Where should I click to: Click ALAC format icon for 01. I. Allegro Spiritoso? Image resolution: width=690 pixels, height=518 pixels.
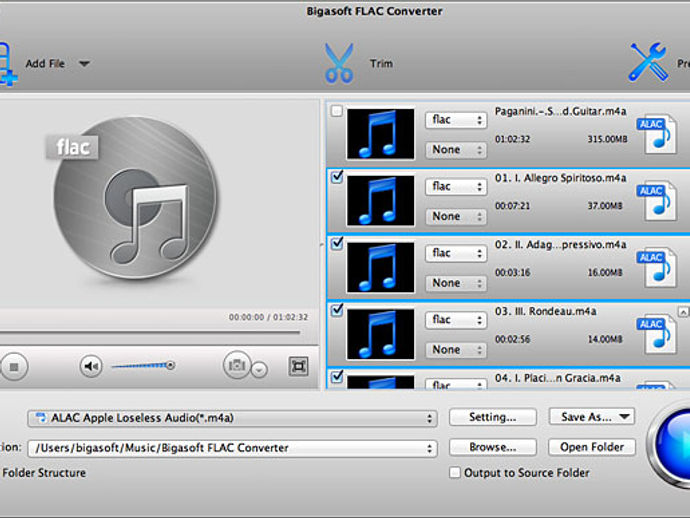657,201
